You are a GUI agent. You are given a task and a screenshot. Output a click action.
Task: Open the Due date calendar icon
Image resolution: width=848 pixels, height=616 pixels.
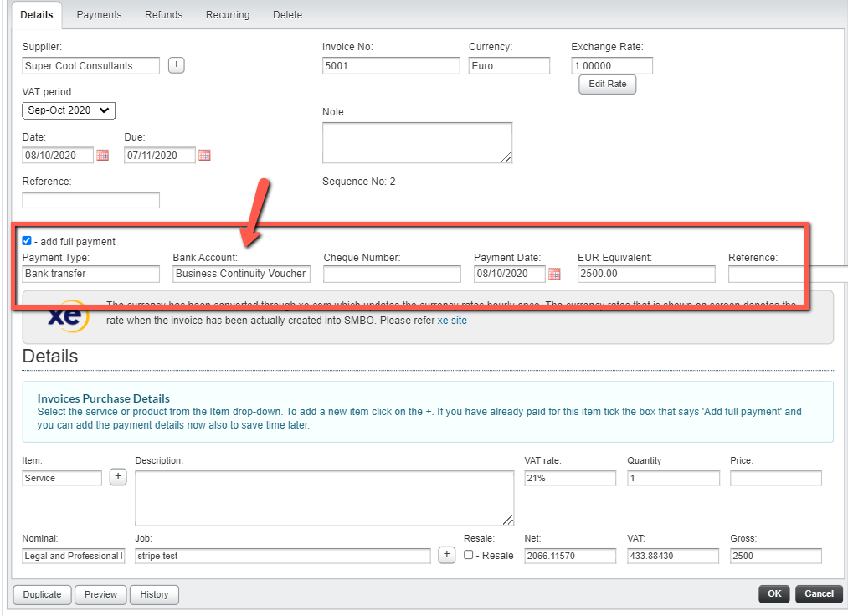pos(204,155)
